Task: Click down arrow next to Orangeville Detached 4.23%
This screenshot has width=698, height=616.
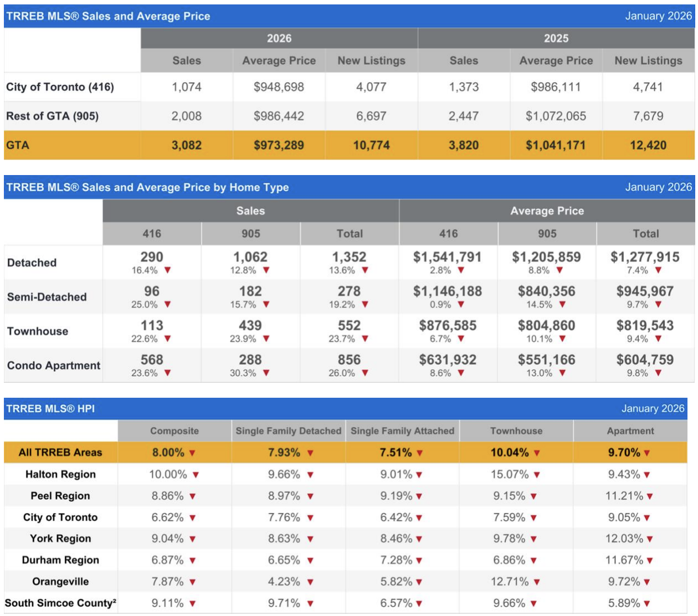Action: pyautogui.click(x=310, y=582)
